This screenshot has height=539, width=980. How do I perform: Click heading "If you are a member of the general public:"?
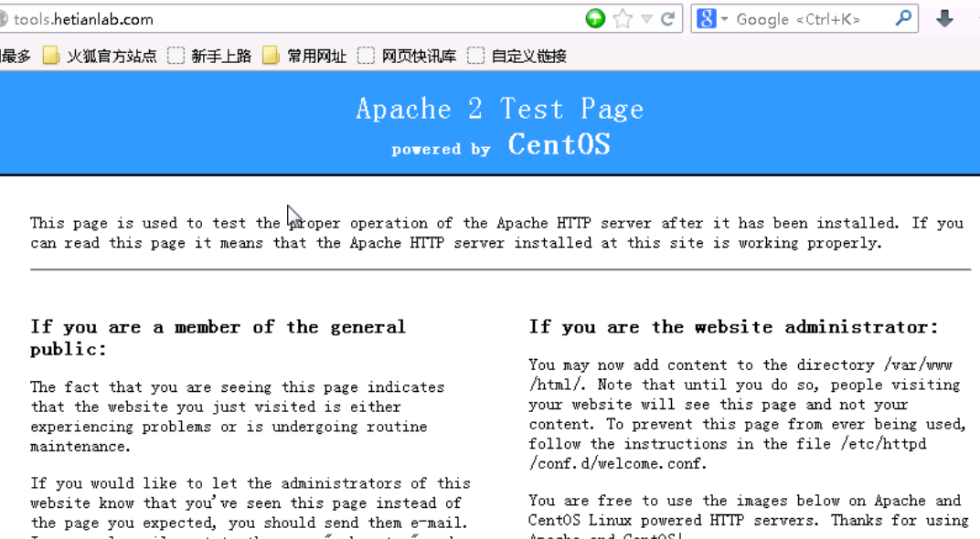[x=218, y=338]
